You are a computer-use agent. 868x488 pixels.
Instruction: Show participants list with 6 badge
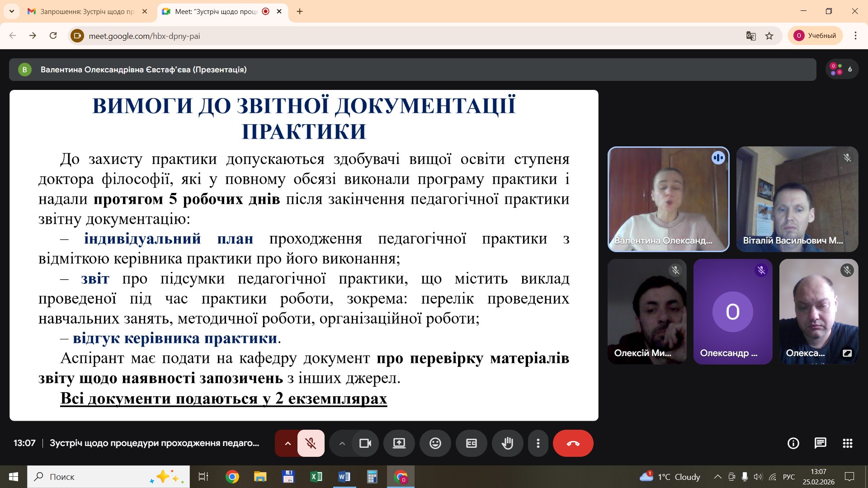pyautogui.click(x=841, y=69)
